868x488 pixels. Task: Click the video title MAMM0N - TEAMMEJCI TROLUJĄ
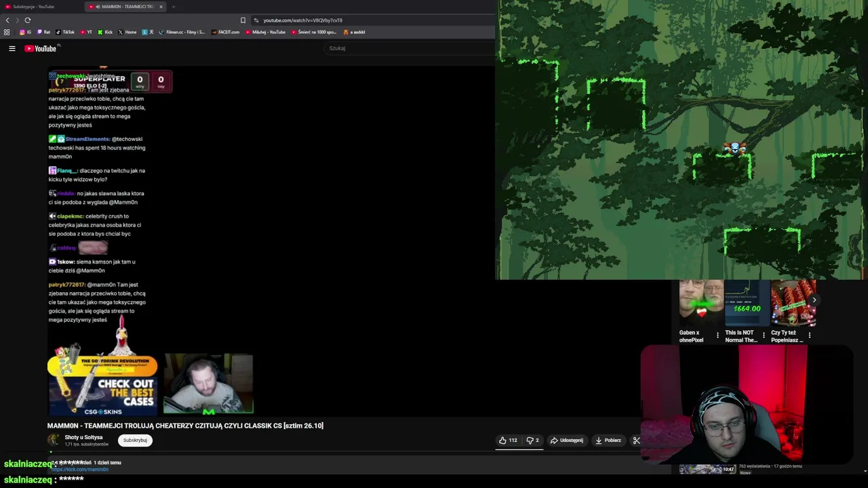coord(185,426)
